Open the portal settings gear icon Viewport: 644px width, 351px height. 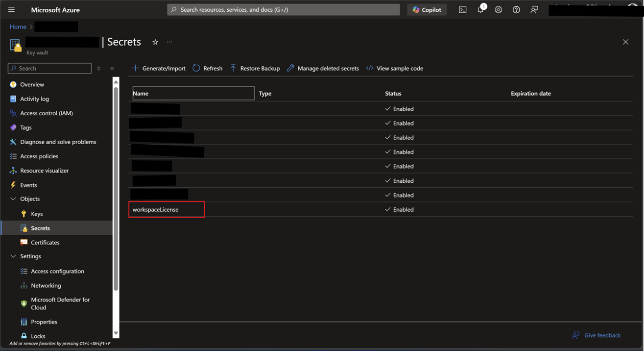click(x=498, y=10)
